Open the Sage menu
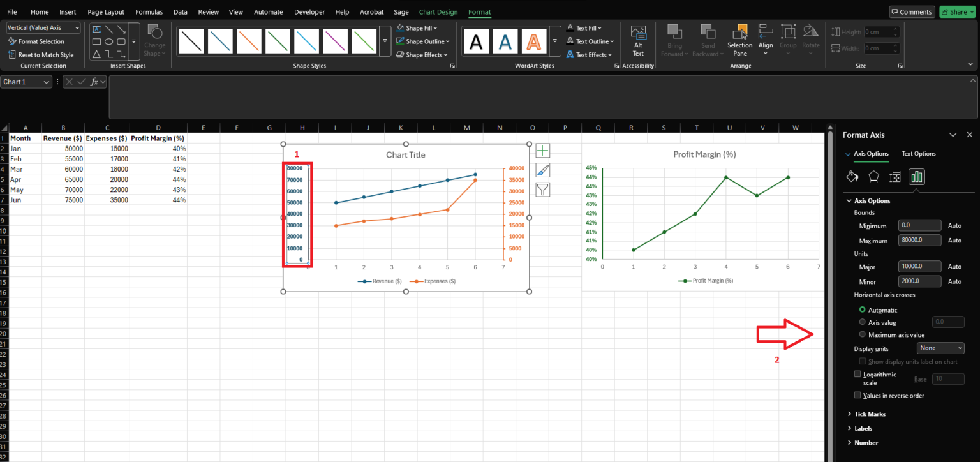This screenshot has width=980, height=462. click(401, 11)
